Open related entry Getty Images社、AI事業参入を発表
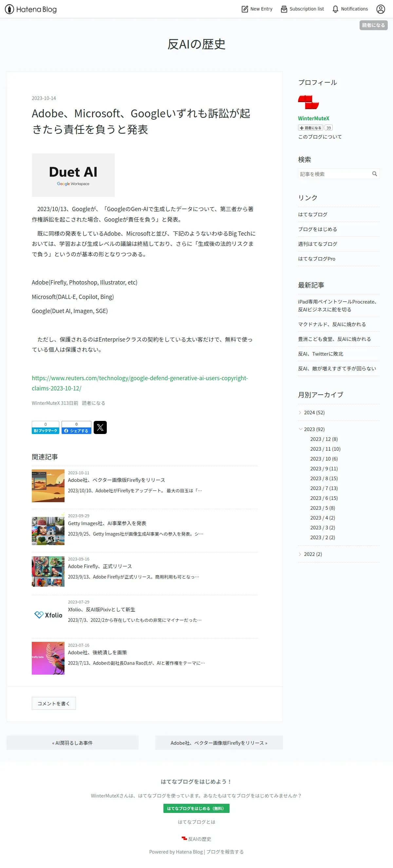Image resolution: width=393 pixels, height=868 pixels. click(107, 523)
